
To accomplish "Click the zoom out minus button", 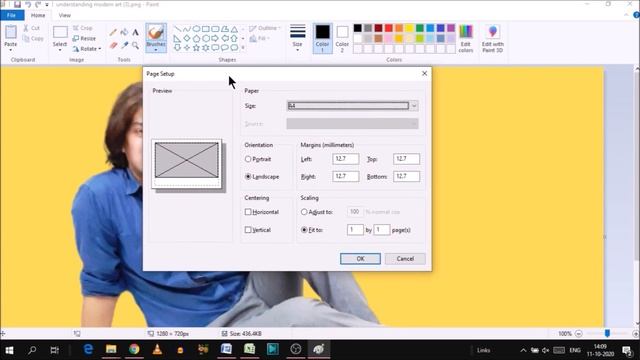I will pyautogui.click(x=578, y=333).
